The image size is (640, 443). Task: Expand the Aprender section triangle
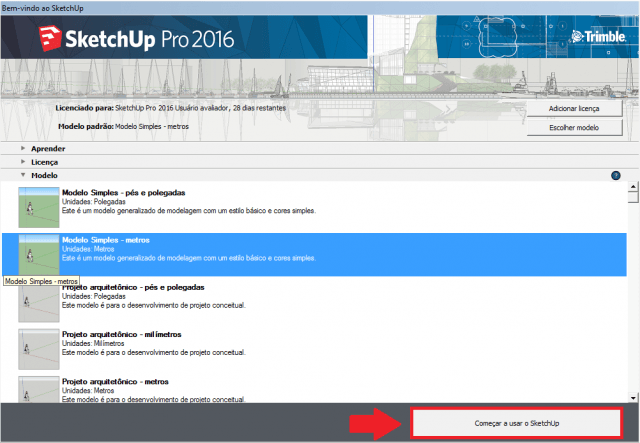[23, 148]
